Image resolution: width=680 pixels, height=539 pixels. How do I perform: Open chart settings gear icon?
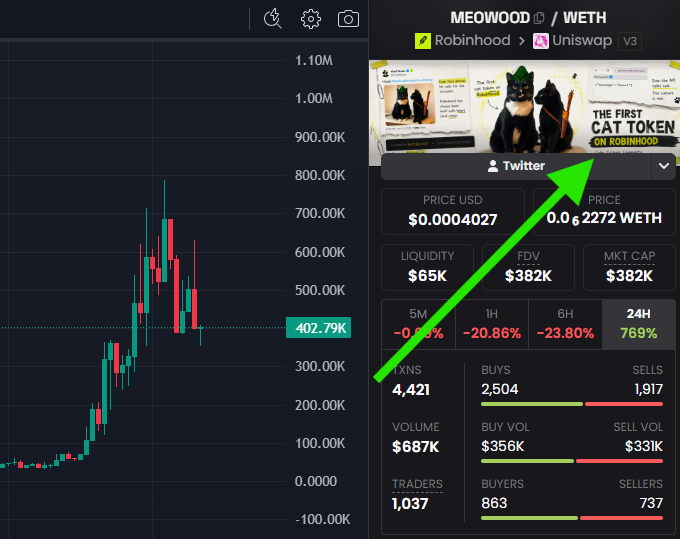(311, 19)
